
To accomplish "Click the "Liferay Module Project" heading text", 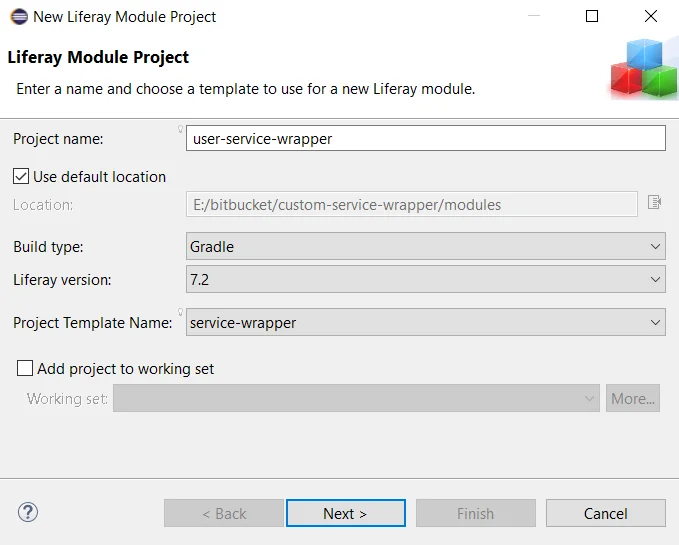I will (98, 57).
